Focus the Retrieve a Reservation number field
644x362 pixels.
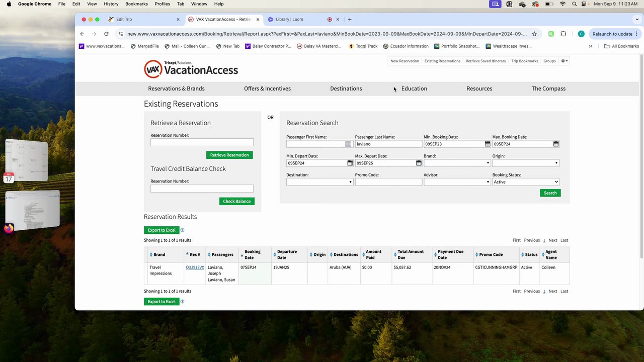coord(202,142)
